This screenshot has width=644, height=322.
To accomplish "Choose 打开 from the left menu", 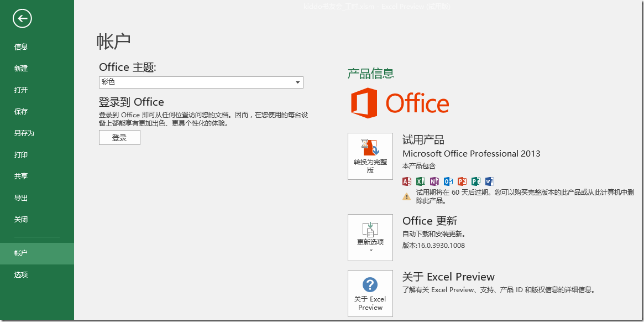I will point(21,90).
